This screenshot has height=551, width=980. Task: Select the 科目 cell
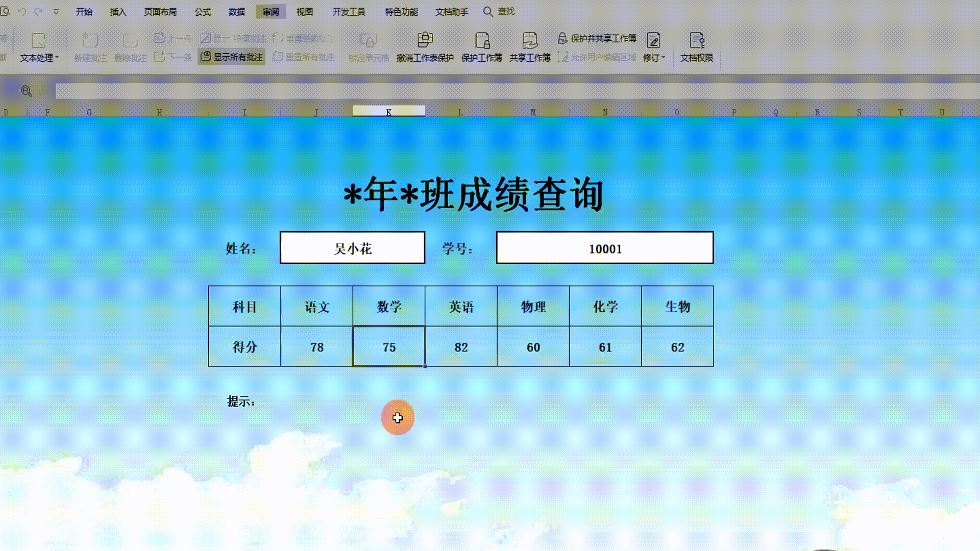(x=244, y=306)
